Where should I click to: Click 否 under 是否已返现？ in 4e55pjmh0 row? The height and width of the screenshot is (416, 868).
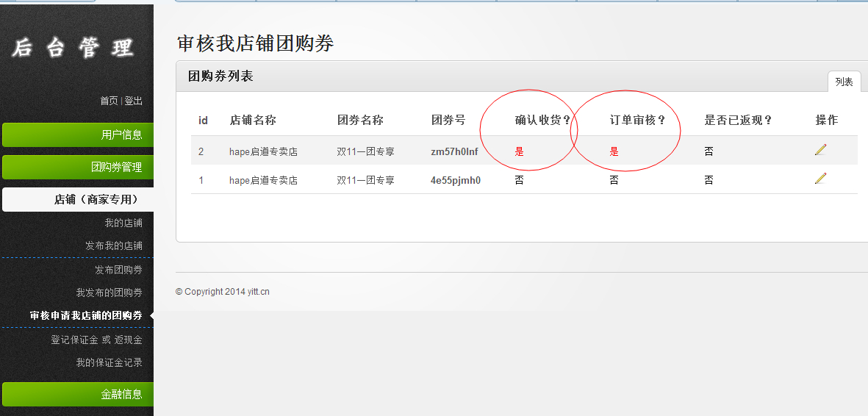click(709, 180)
